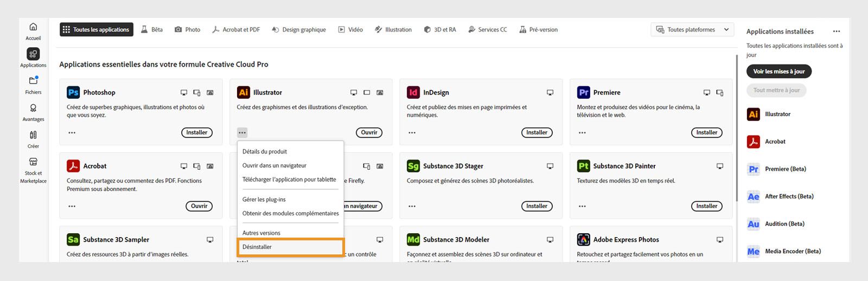Click Premiere (Beta) icon in installed list
This screenshot has width=868, height=281.
pyautogui.click(x=754, y=169)
